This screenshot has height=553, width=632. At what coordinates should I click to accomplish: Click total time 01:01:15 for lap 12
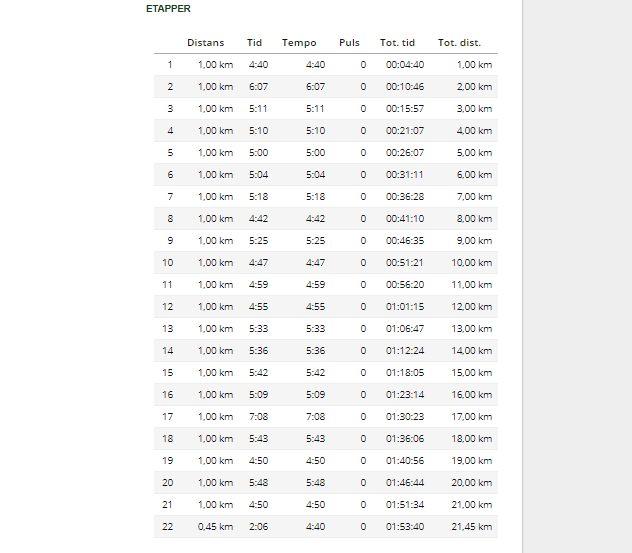(405, 307)
